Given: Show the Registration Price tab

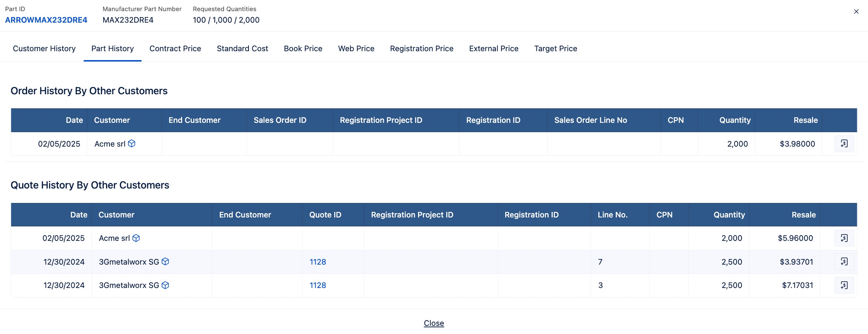Looking at the screenshot, I should [422, 49].
